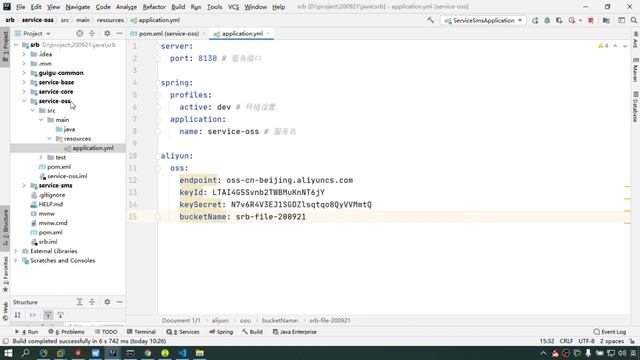Open the Refactor menu
Image resolution: width=640 pixels, height=360 pixels.
pos(154,7)
